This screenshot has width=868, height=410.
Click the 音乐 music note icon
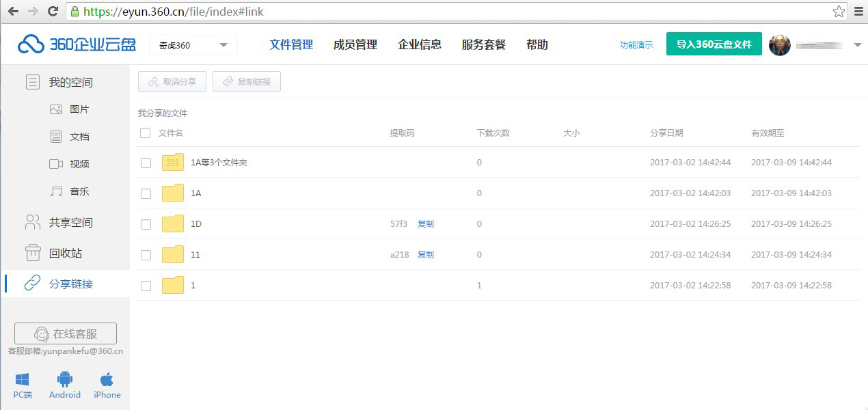pyautogui.click(x=56, y=191)
